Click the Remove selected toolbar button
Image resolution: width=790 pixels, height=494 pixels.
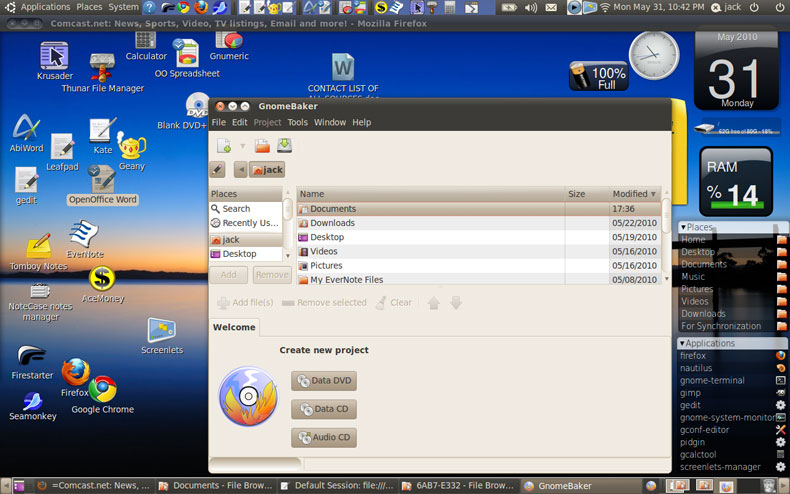tap(324, 302)
